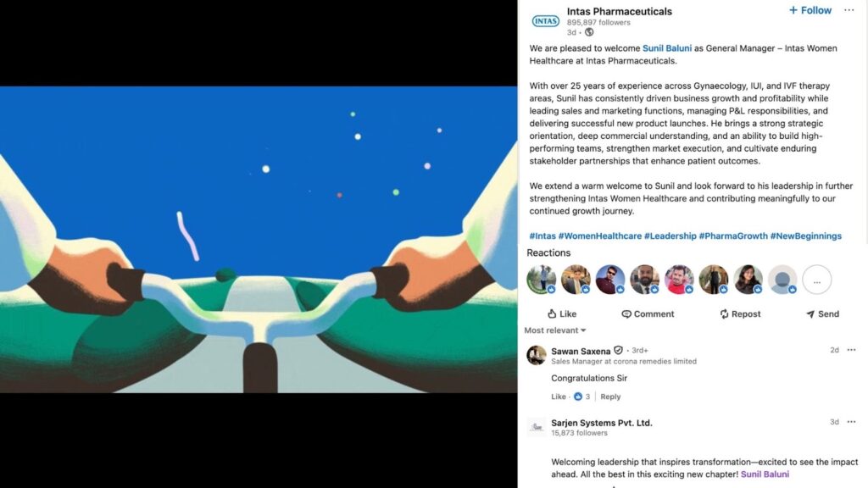Open more reactions ellipsis circle

click(816, 280)
